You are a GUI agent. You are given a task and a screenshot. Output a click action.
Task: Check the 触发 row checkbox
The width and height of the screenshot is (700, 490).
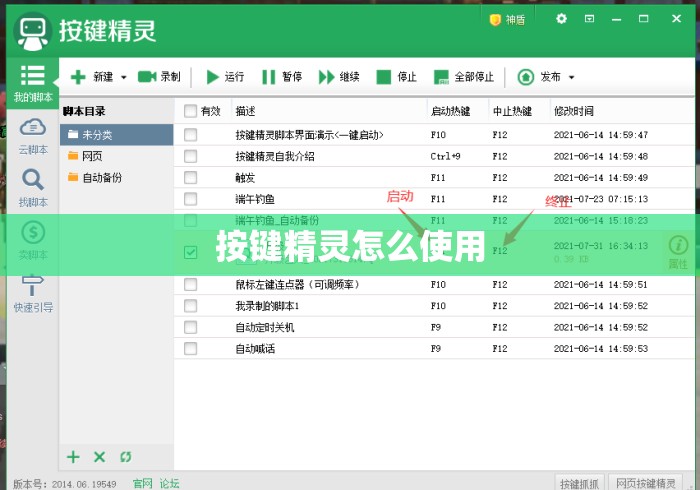pyautogui.click(x=191, y=178)
